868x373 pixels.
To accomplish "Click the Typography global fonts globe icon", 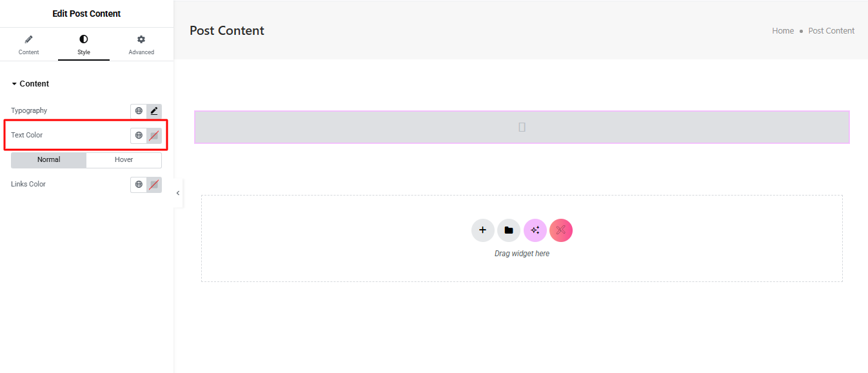I will click(x=139, y=111).
